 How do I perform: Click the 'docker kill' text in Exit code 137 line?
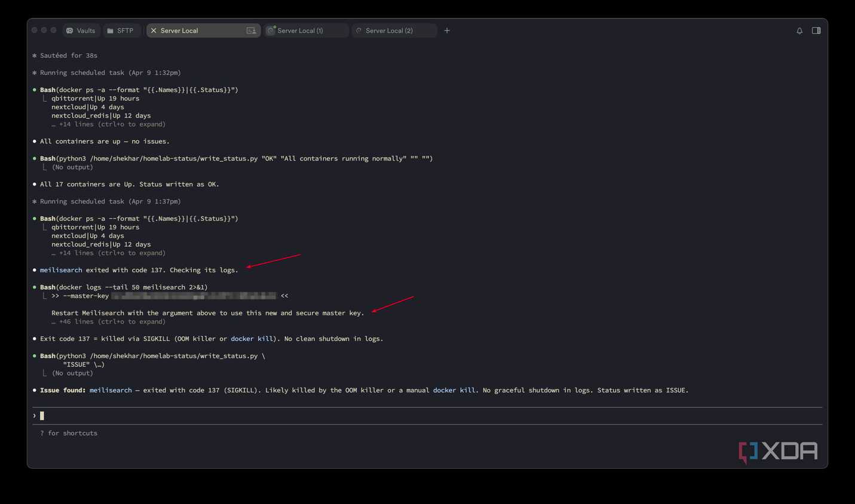pyautogui.click(x=252, y=339)
